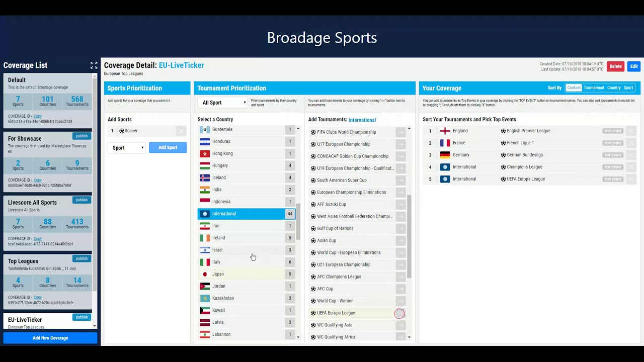644x362 pixels.
Task: Remove Soccer from Add Sports list
Action: point(181,131)
